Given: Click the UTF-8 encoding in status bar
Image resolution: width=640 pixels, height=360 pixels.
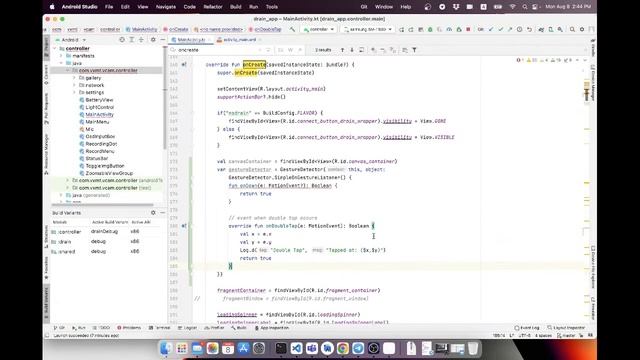Looking at the screenshot, I should click(524, 336).
